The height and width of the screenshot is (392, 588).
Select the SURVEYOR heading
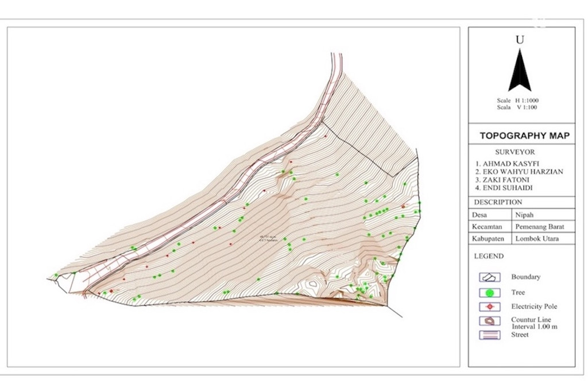tap(514, 152)
